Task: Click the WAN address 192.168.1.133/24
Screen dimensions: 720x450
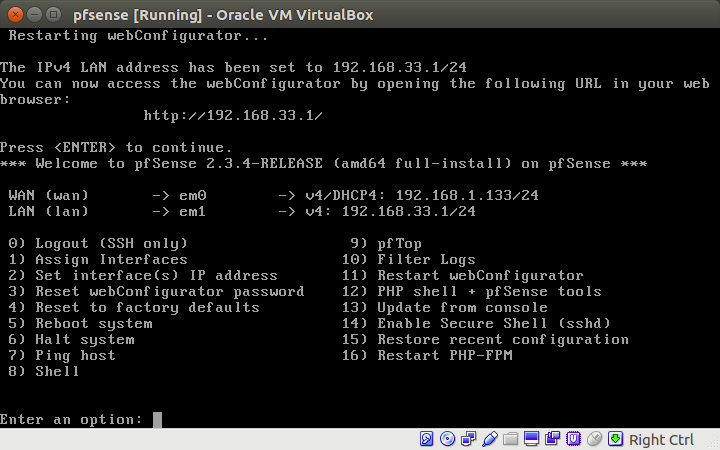Action: (467, 196)
